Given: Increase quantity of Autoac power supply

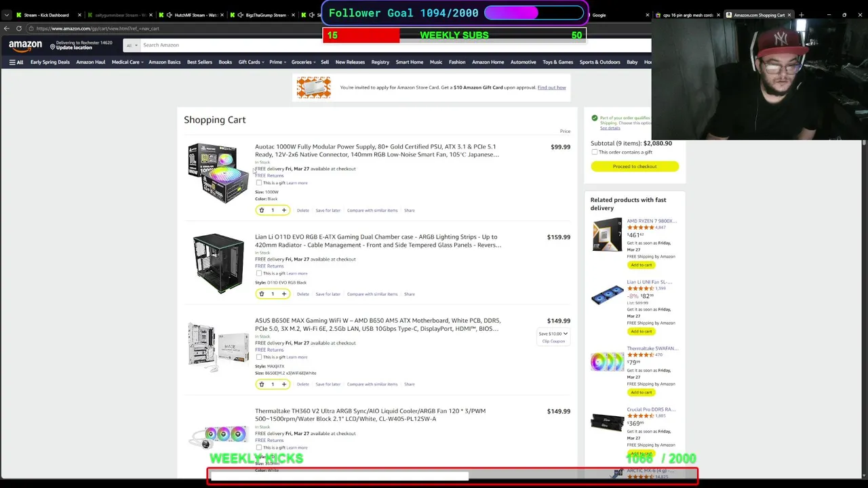Looking at the screenshot, I should 284,210.
